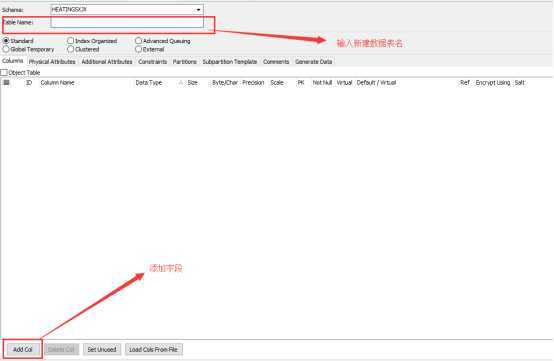Select the External table radio button
This screenshot has width=554, height=361.
(138, 49)
